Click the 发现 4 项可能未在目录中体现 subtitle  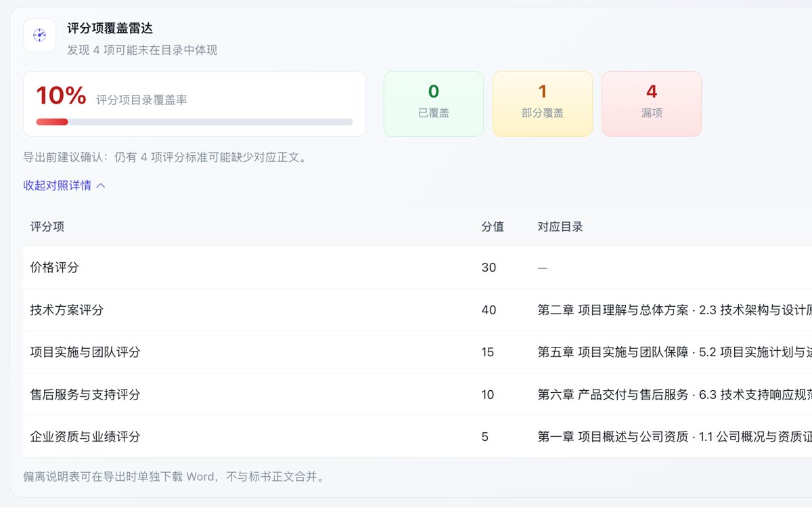(142, 50)
